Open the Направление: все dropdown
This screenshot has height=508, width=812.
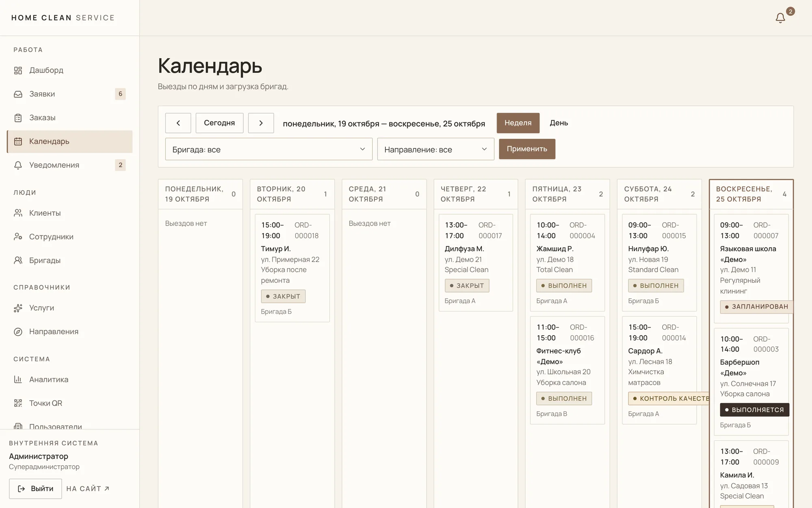point(436,149)
